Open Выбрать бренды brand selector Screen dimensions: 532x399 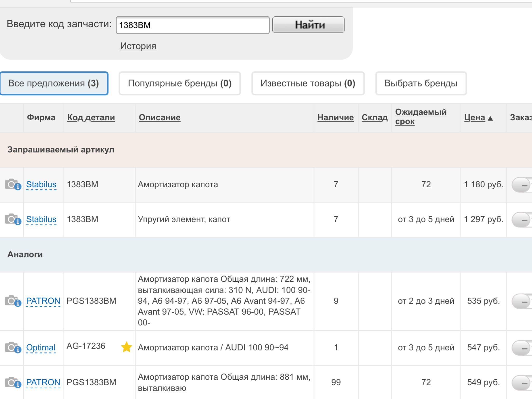pos(421,83)
